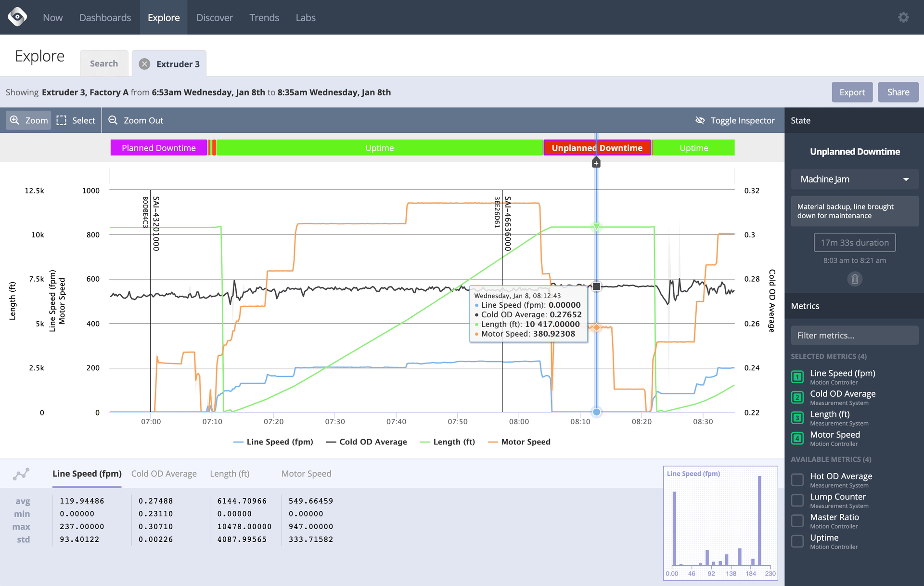Collapse the Metrics section header
Image resolution: width=924 pixels, height=586 pixels.
tap(805, 306)
